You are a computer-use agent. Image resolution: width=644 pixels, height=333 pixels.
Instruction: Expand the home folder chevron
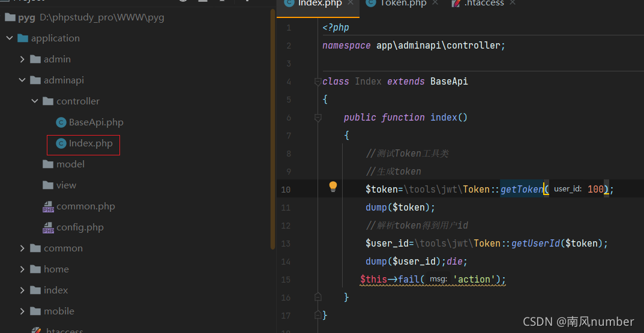pyautogui.click(x=22, y=269)
